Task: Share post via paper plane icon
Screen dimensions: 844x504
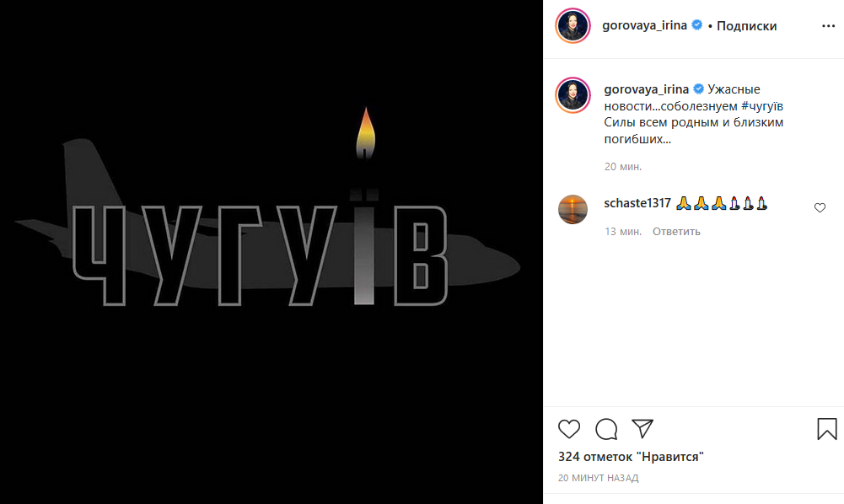Action: pos(642,428)
